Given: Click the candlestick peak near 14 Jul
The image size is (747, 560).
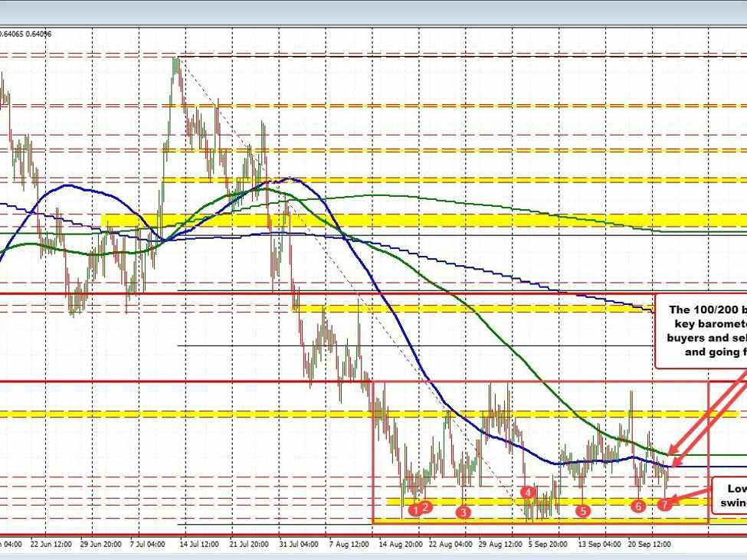Looking at the screenshot, I should point(176,61).
